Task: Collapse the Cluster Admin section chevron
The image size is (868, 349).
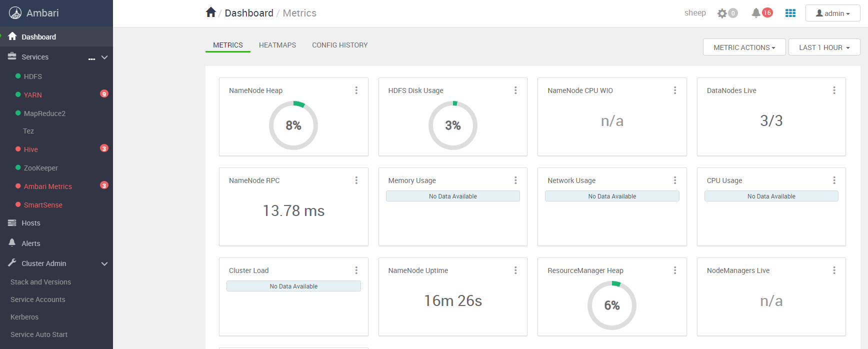Action: pyautogui.click(x=104, y=264)
